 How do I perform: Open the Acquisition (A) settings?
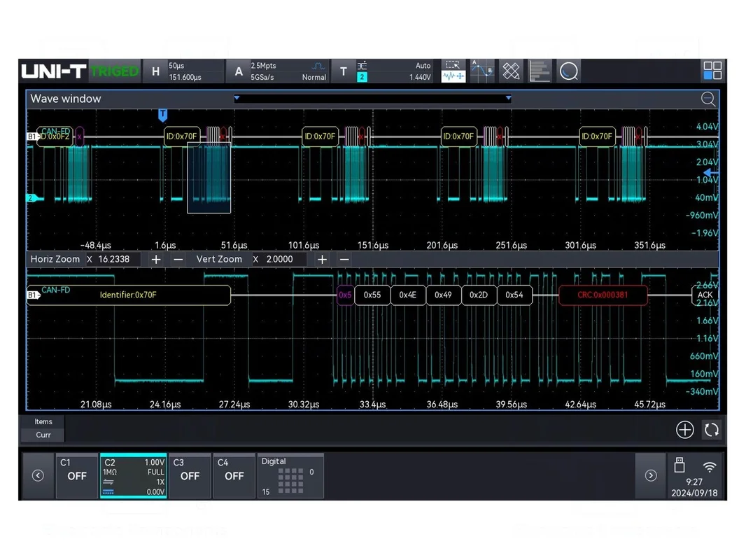[277, 71]
